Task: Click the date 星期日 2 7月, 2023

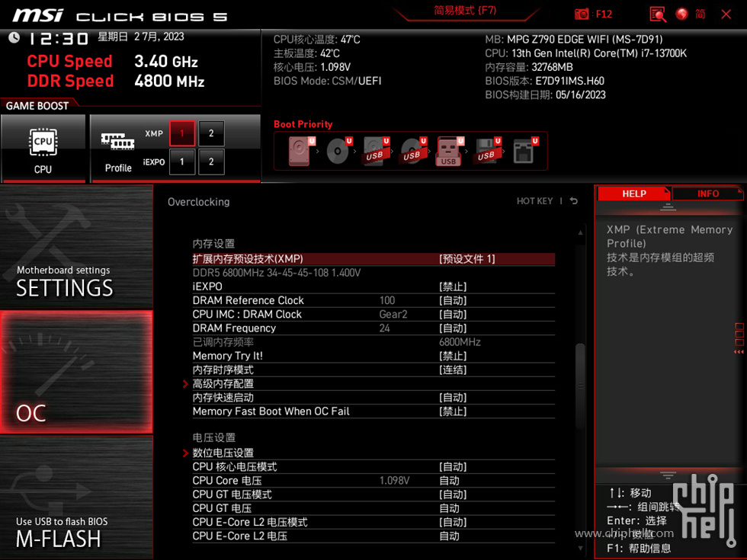Action: (x=141, y=37)
